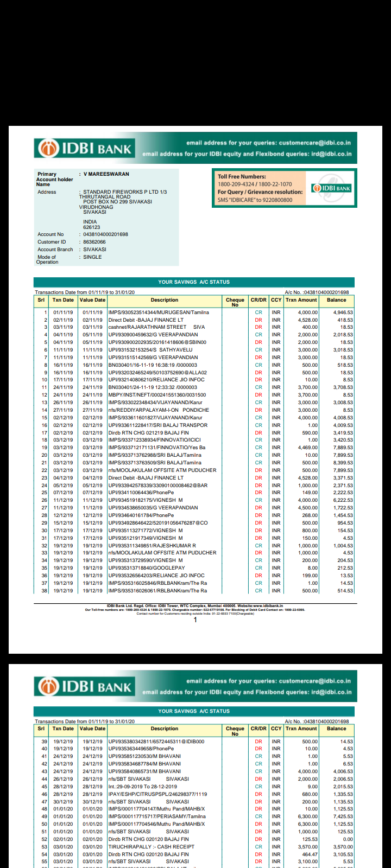Select balance 4,946.53 in row 1
Viewport: 391px width, 868px height.
tap(343, 312)
